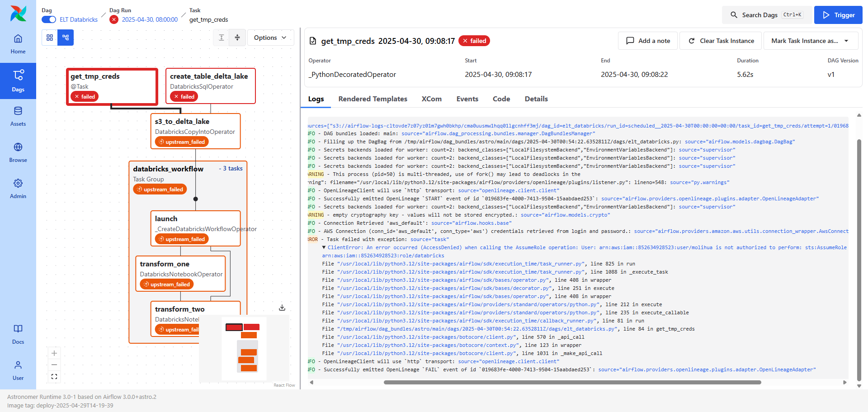Viewport: 868px width, 412px height.
Task: Click the Airflow pinwheel logo
Action: 18,14
